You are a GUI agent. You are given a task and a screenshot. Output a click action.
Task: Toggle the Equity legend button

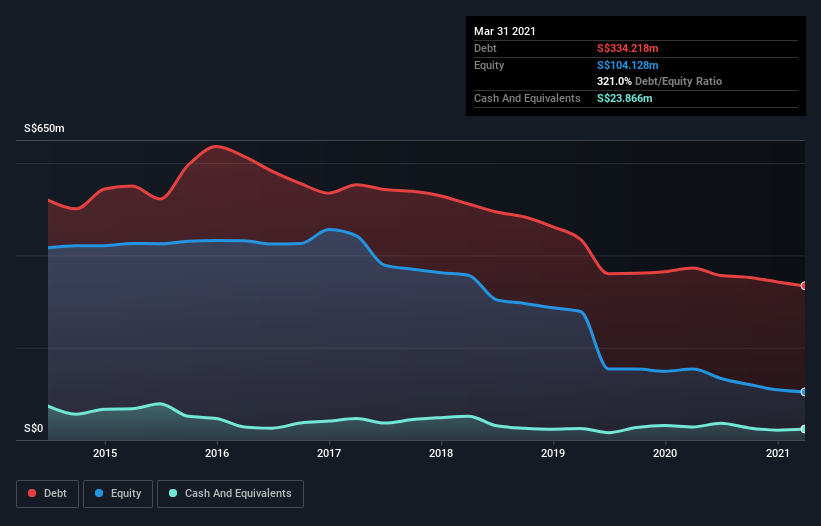click(118, 494)
